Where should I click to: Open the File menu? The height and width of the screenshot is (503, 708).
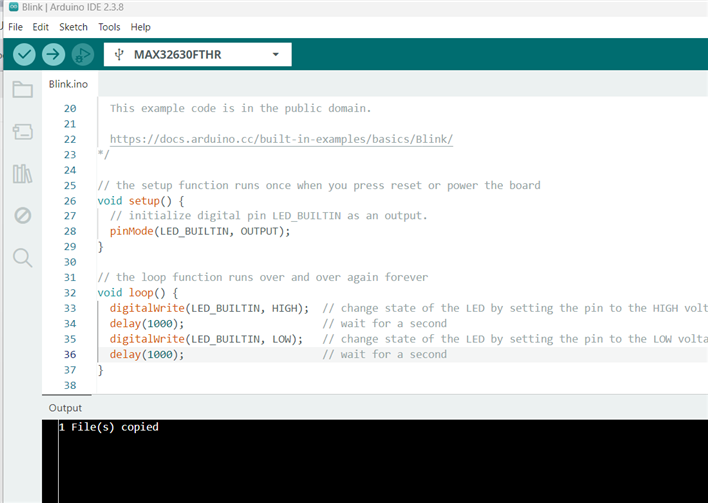[15, 27]
